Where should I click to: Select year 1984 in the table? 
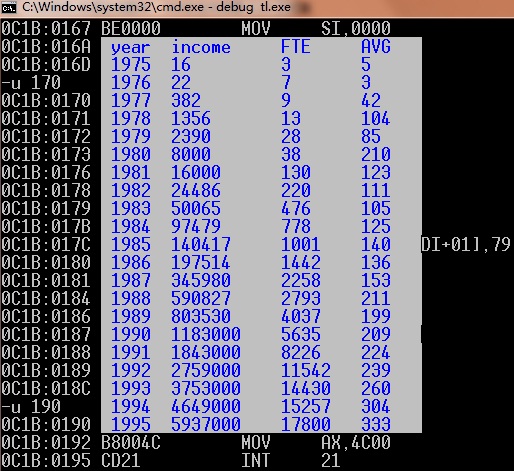[x=131, y=226]
